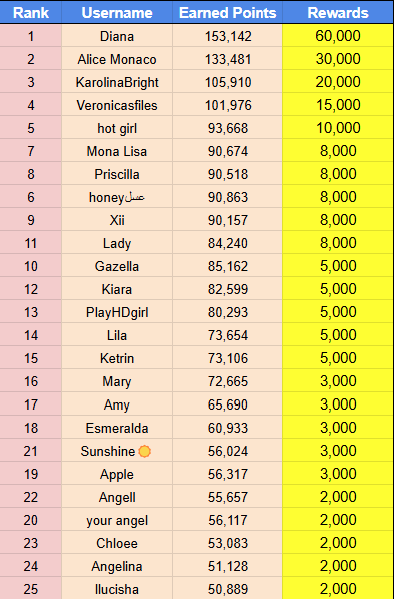The image size is (394, 599).
Task: Click the your angel username cell
Action: coord(117,520)
